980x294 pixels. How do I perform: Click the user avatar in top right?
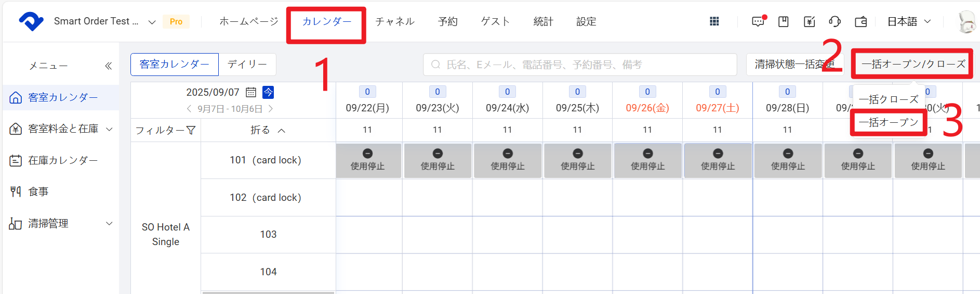pos(966,22)
